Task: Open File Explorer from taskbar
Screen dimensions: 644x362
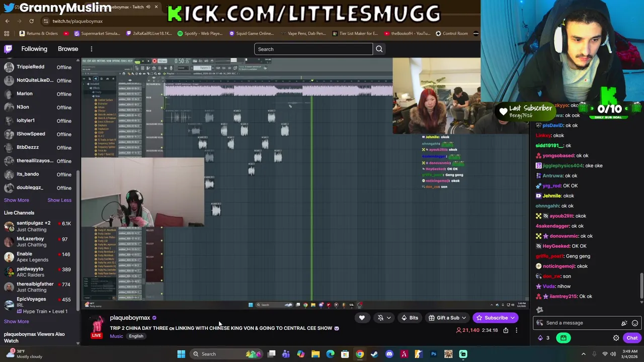Action: tap(315, 354)
